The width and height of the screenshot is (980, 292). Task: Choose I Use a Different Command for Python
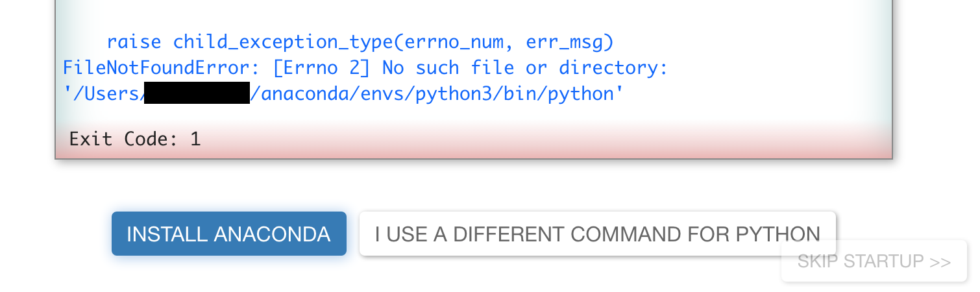597,234
